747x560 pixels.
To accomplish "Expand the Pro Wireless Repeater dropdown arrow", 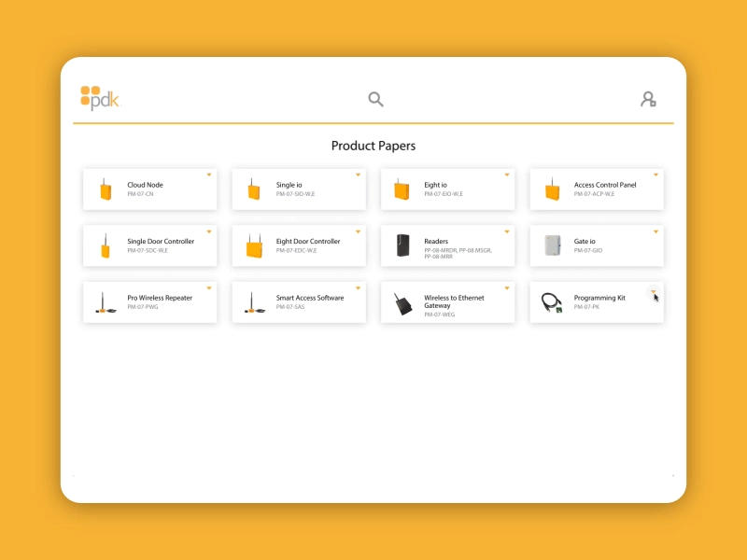I will click(x=209, y=288).
